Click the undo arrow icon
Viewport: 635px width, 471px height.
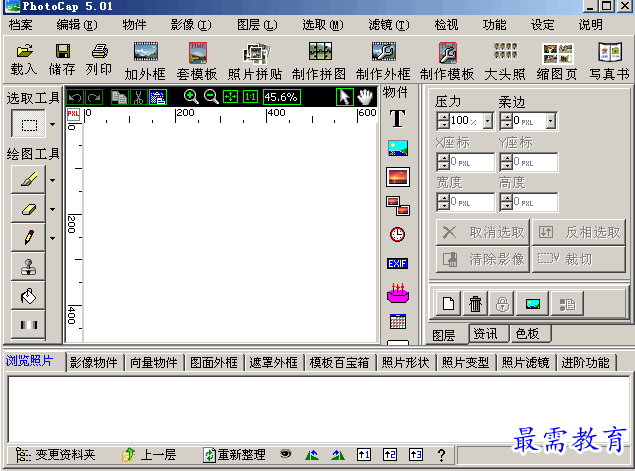coord(75,97)
